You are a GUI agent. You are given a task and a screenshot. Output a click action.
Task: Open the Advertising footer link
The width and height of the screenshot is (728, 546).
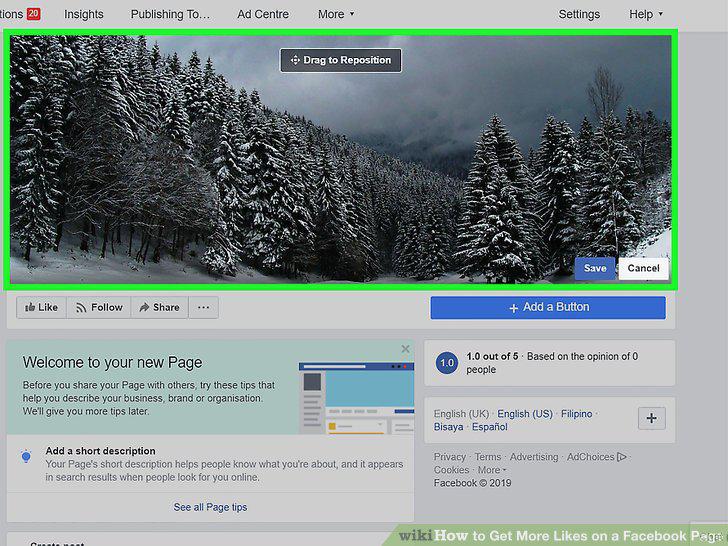coord(534,457)
